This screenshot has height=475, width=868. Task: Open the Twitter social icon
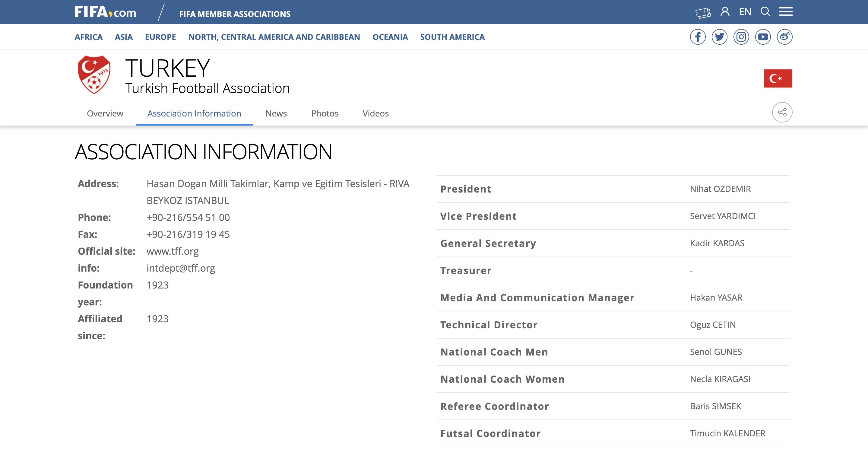(x=719, y=37)
